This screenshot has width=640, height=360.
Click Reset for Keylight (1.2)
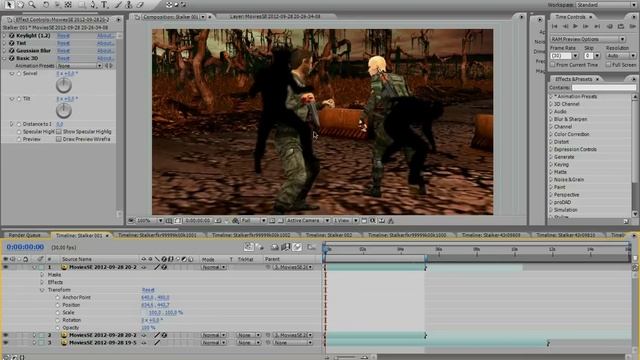(x=63, y=36)
